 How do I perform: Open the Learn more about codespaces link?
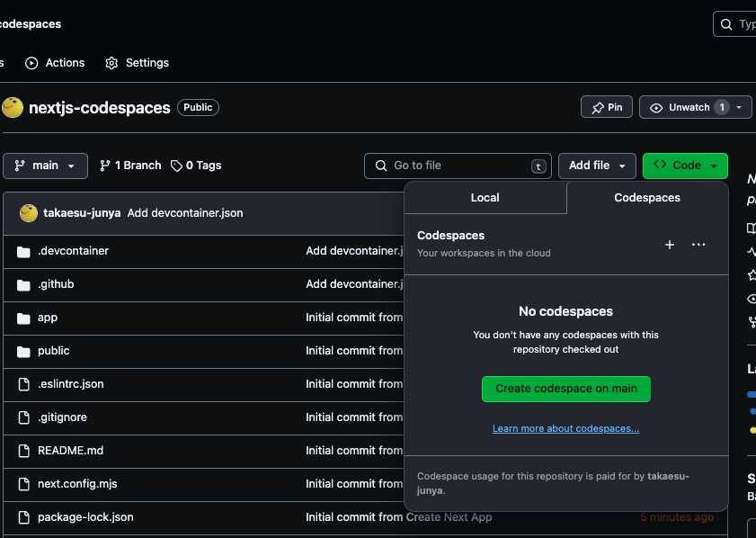tap(565, 428)
